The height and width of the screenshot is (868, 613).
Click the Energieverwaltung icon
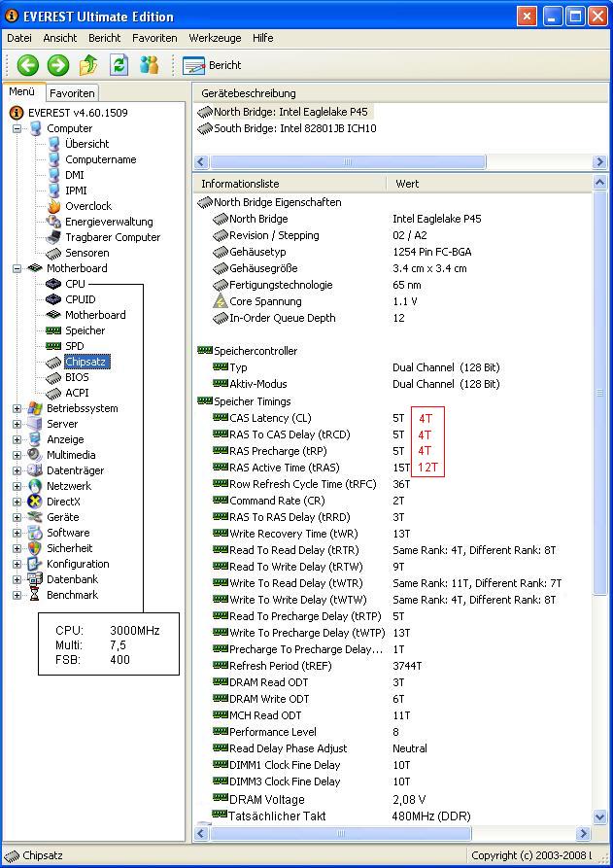tap(53, 222)
